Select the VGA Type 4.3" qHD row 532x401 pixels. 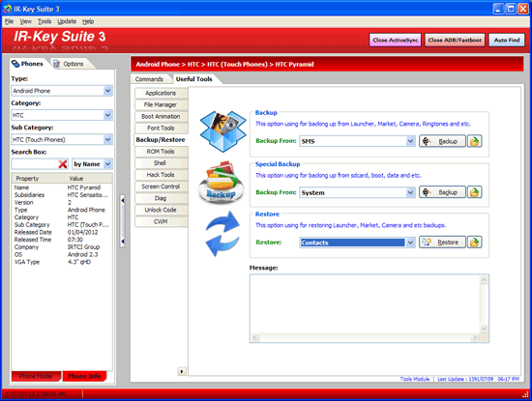[62, 262]
